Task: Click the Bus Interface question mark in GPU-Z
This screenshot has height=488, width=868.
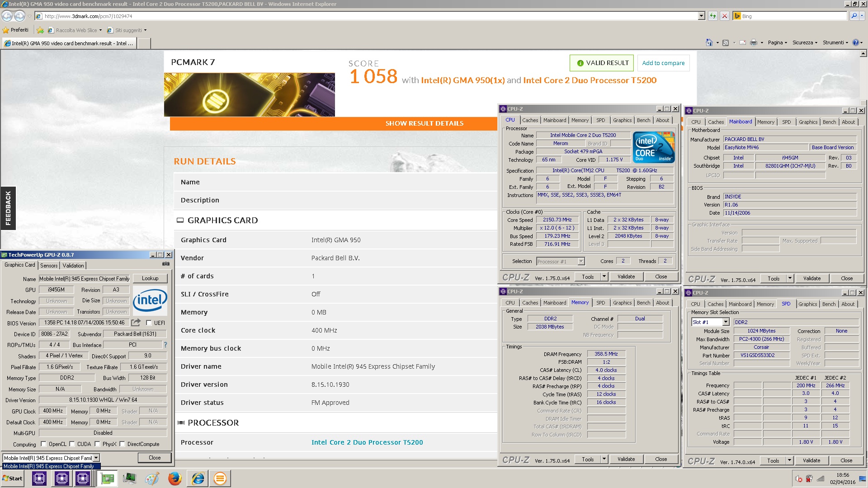Action: point(165,345)
